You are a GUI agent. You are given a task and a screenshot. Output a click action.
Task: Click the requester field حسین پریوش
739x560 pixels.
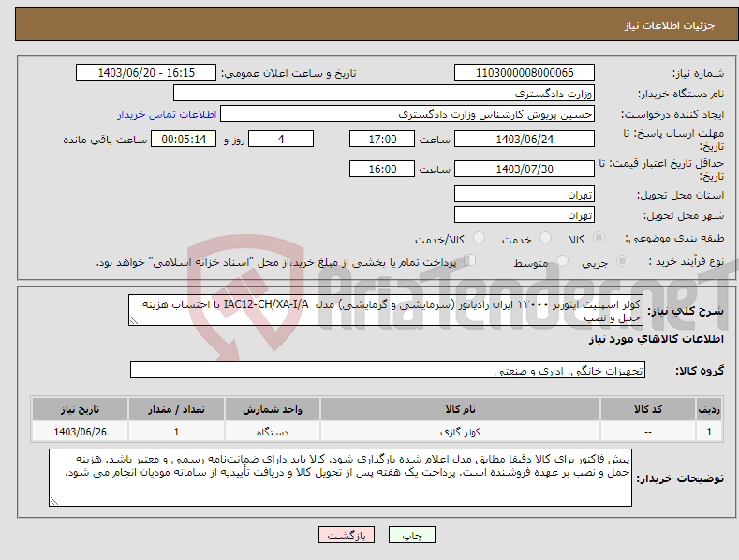pos(407,113)
